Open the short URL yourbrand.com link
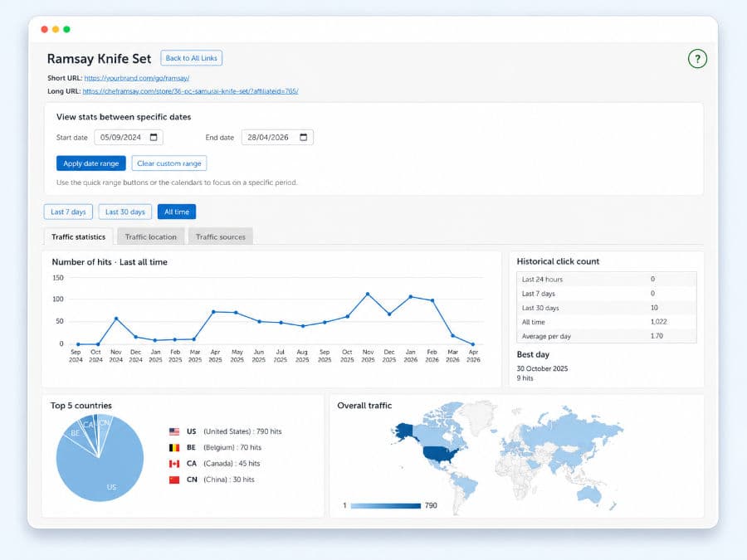Viewport: 747px width, 560px height. click(x=137, y=78)
